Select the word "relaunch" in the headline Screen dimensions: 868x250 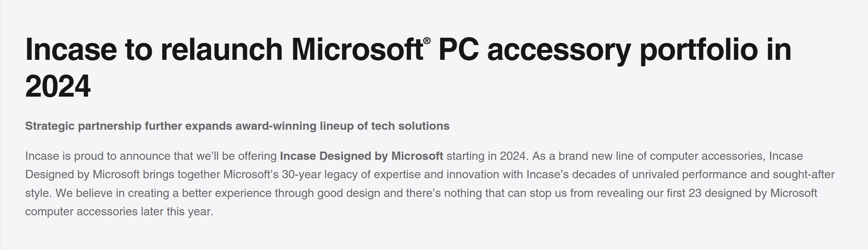(x=221, y=50)
